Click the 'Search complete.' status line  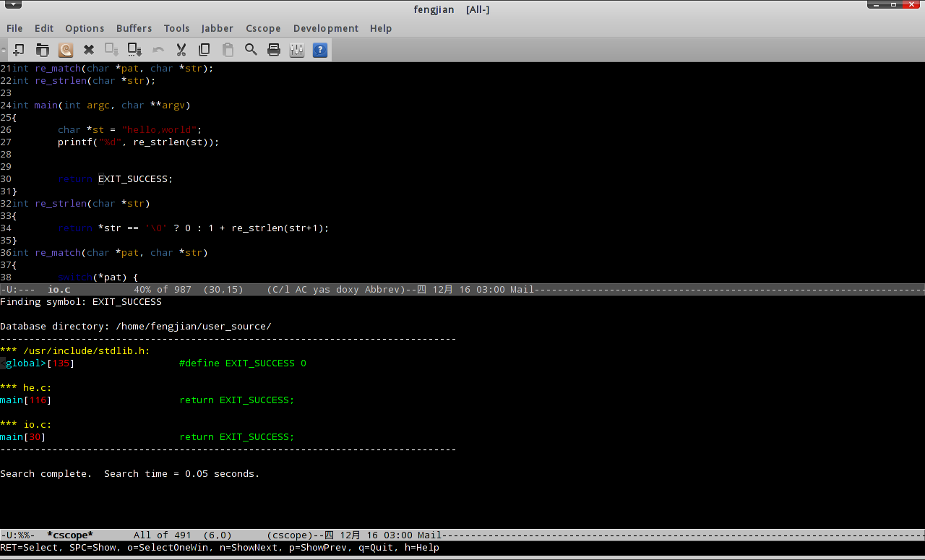130,473
